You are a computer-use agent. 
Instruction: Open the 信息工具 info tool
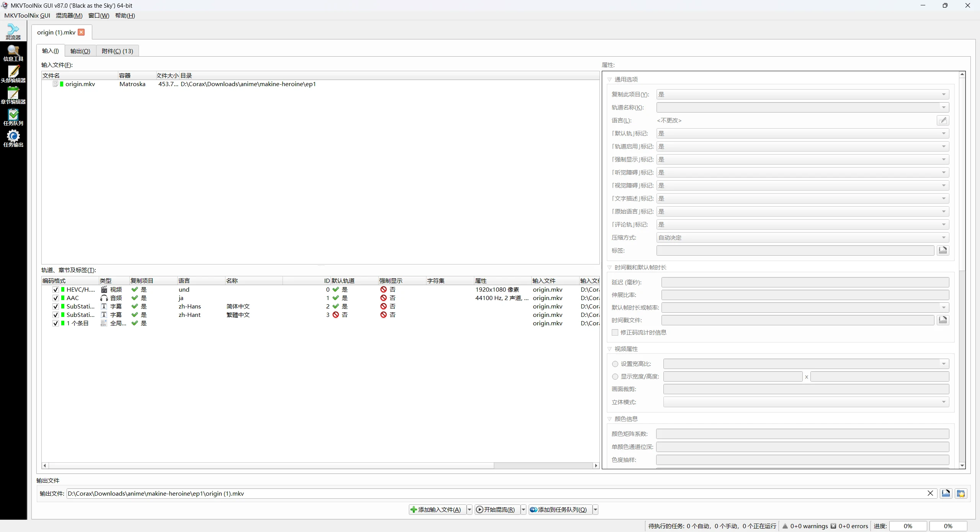tap(13, 53)
